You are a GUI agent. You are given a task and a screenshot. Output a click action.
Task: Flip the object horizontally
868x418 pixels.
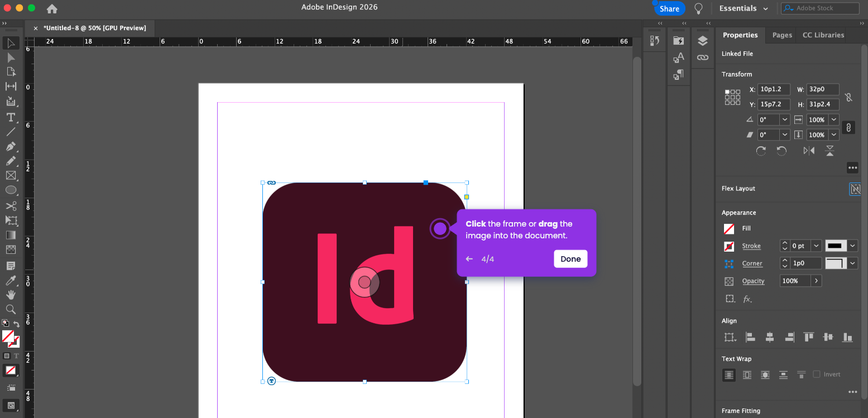click(x=809, y=151)
